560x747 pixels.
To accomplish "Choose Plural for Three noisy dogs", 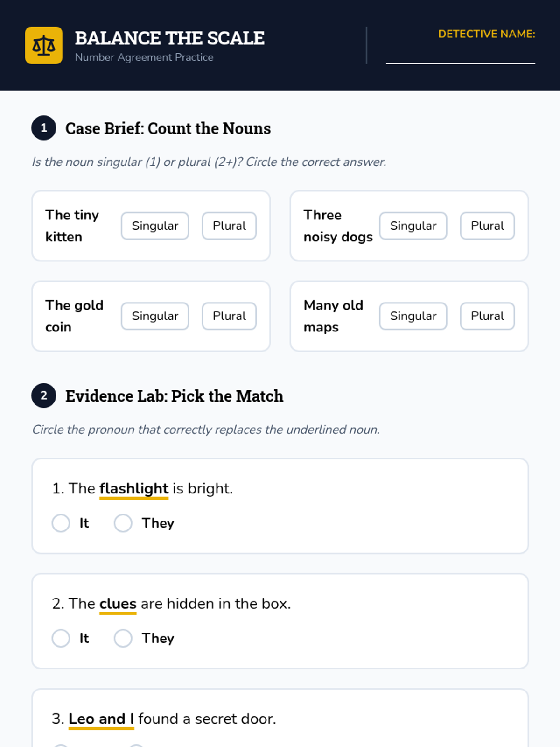I will (x=487, y=226).
